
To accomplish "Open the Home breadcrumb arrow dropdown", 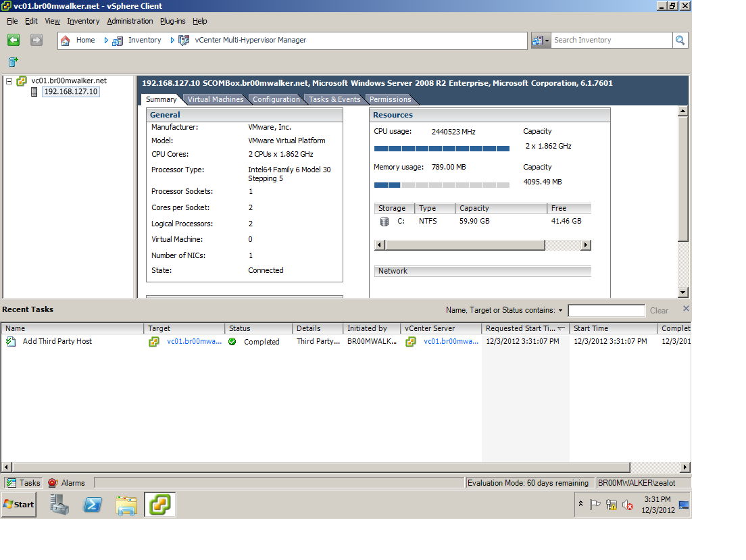I will click(106, 41).
